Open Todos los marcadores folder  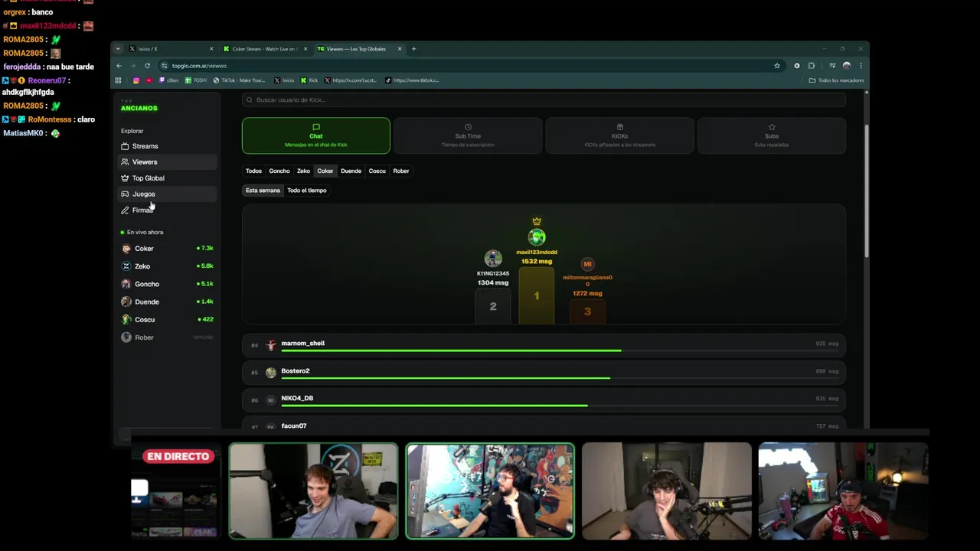(x=836, y=80)
